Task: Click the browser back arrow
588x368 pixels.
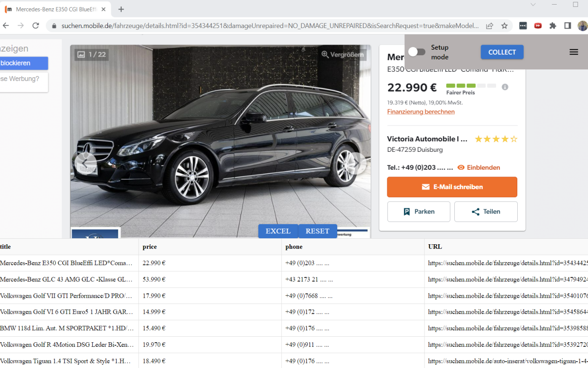Action: (x=6, y=26)
